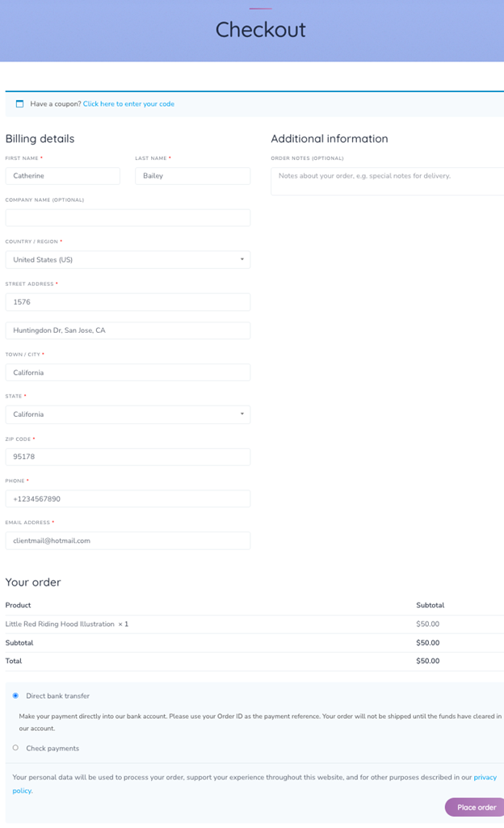Click the Last name field showing Bailey

[x=192, y=175]
